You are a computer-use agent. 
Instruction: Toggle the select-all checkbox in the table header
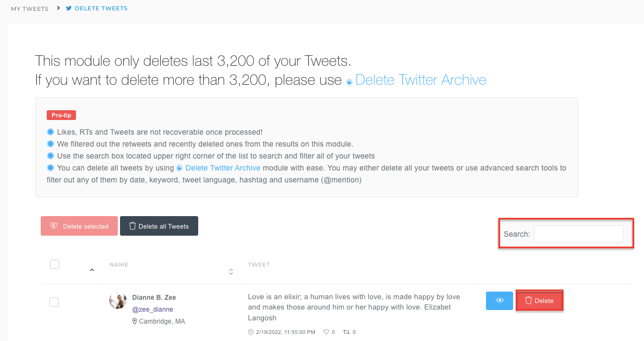tap(54, 264)
